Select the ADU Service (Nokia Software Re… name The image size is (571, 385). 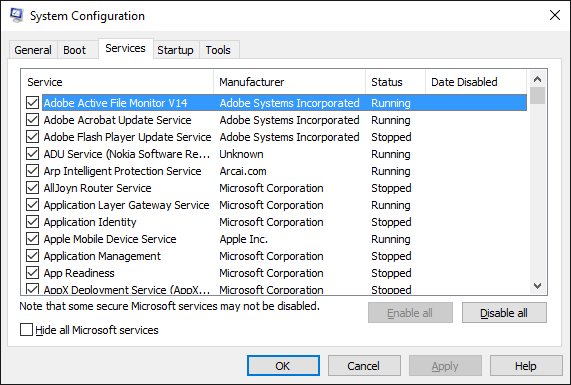pyautogui.click(x=127, y=154)
